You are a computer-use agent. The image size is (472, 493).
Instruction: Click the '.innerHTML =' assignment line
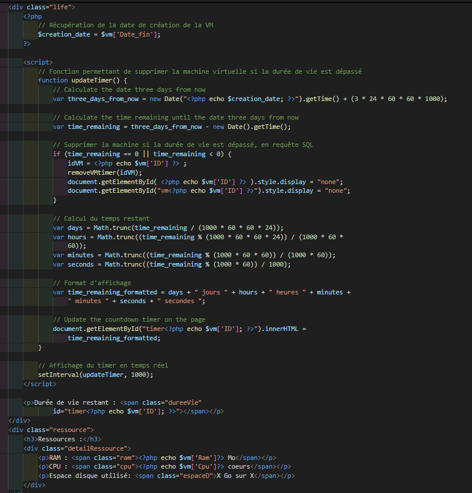pyautogui.click(x=179, y=329)
